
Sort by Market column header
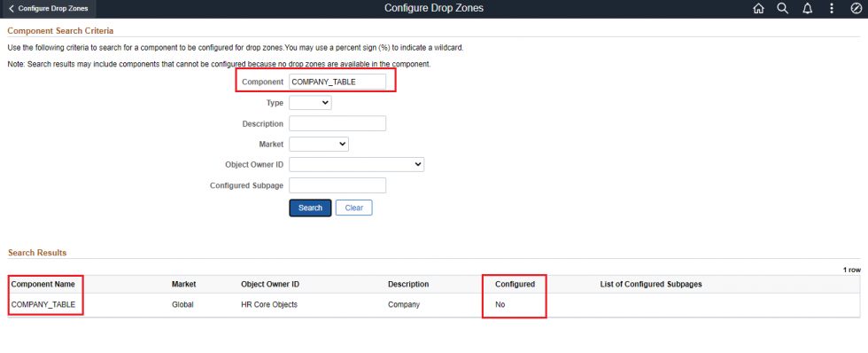click(184, 285)
